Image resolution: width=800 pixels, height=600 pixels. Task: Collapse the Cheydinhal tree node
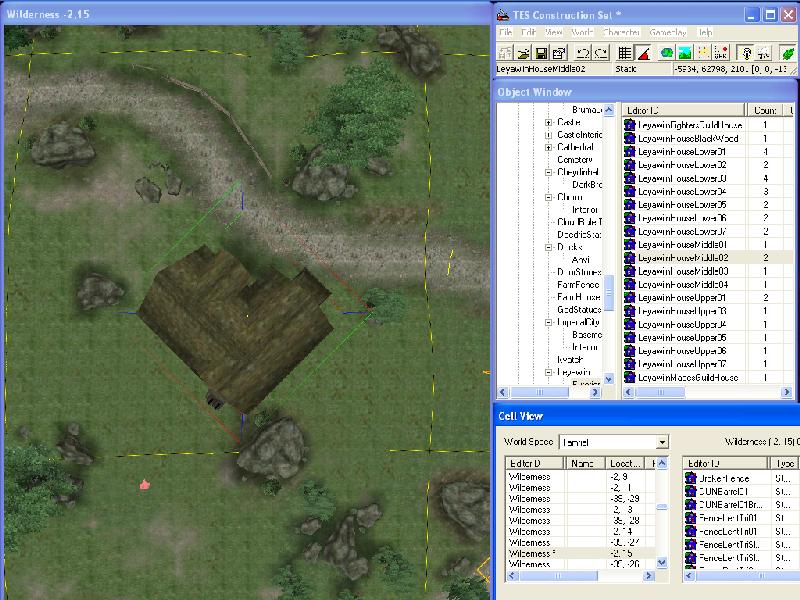548,172
